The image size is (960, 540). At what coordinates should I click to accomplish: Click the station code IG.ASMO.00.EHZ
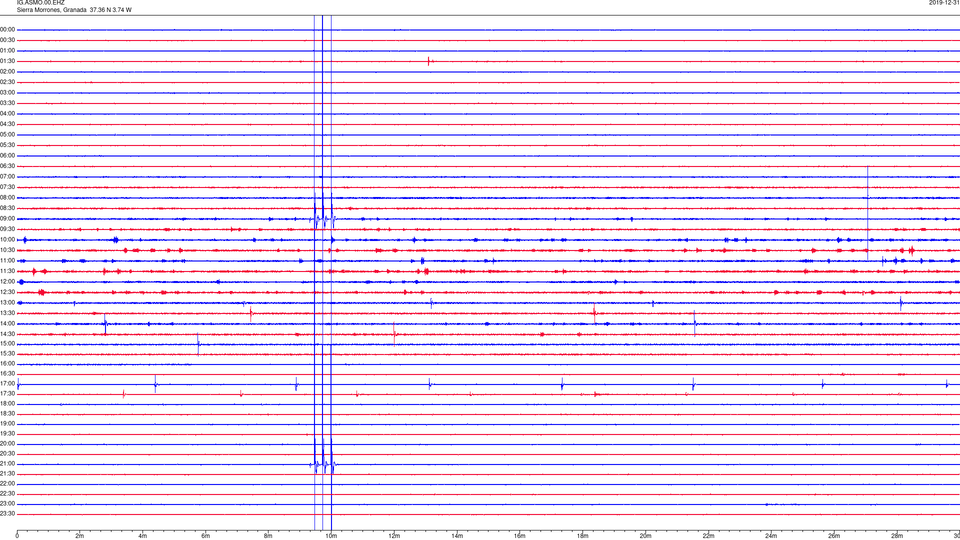(40, 2)
